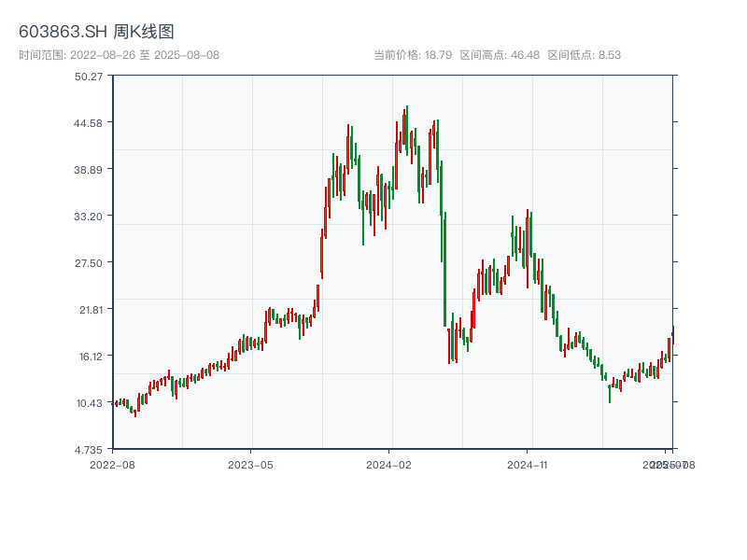Click y-axis label 27.50
This screenshot has height=560, width=747.
[x=89, y=263]
